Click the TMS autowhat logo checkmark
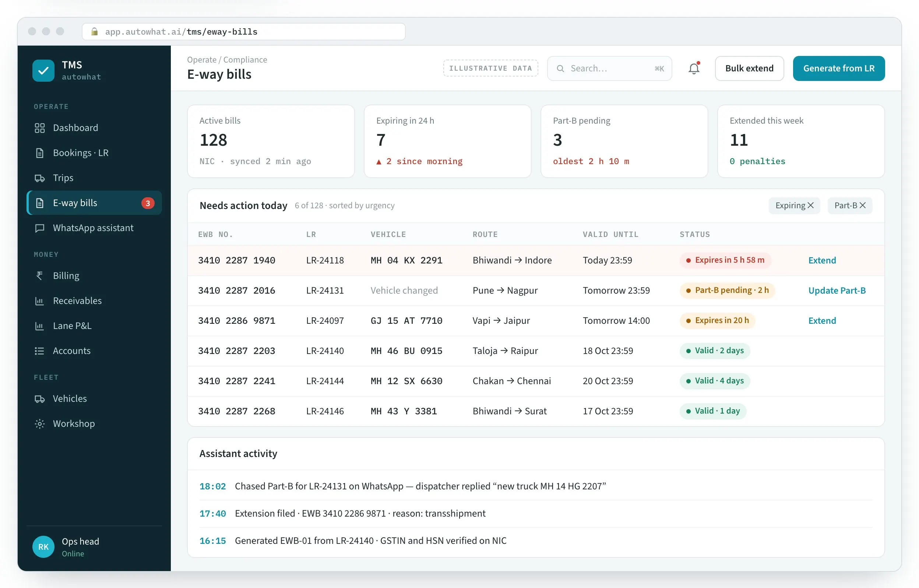This screenshot has height=588, width=919. point(43,71)
